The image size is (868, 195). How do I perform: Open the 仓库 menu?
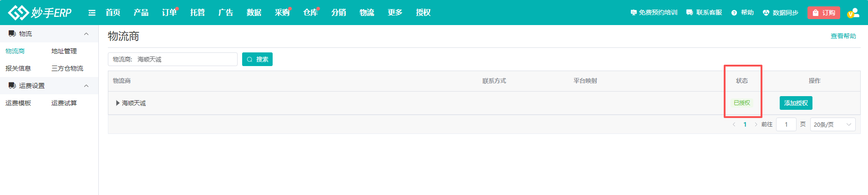(x=310, y=12)
